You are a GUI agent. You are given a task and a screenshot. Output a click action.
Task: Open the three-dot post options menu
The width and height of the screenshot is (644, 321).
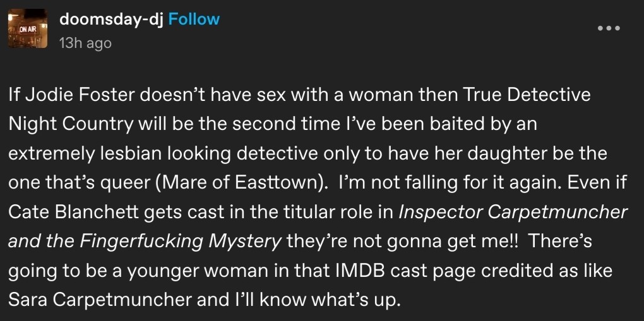click(x=608, y=28)
